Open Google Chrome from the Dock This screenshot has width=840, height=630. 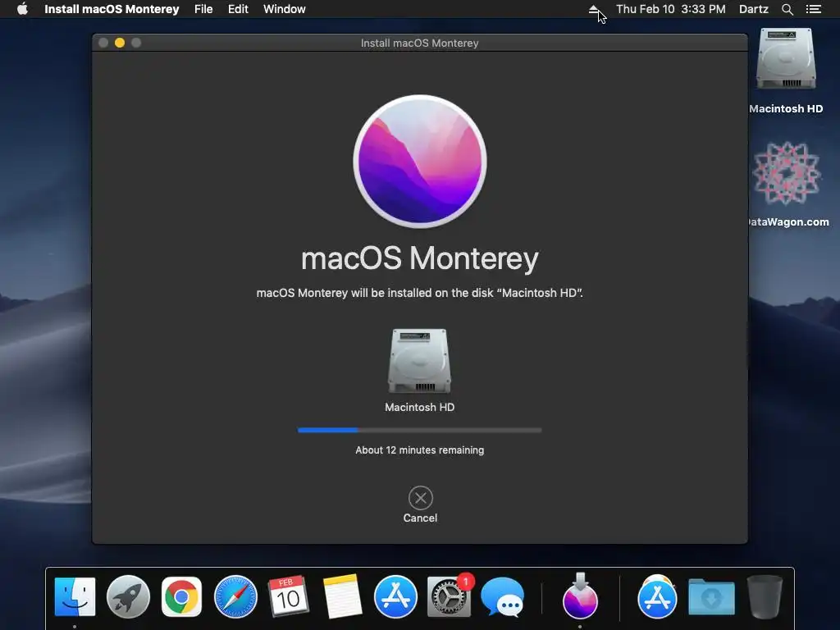(x=181, y=596)
